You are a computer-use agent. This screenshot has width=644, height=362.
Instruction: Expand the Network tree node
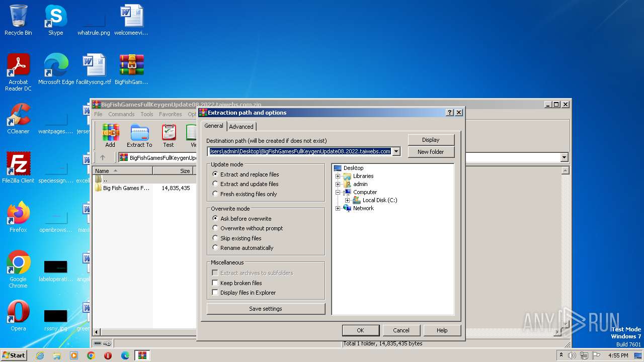click(338, 208)
